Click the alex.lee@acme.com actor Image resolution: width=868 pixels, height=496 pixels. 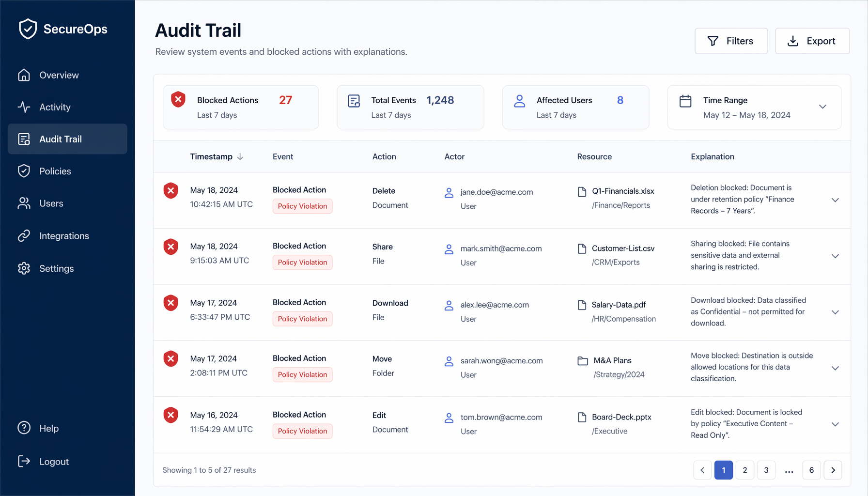coord(495,305)
